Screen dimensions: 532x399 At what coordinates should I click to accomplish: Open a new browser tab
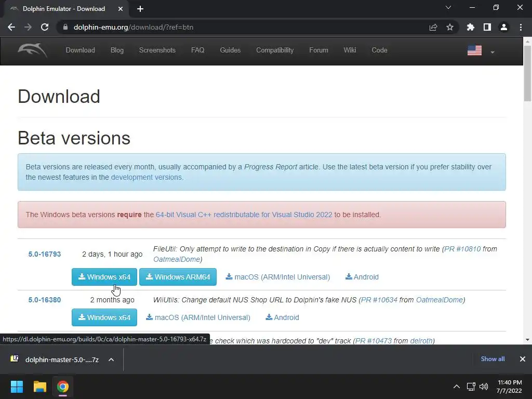pyautogui.click(x=140, y=9)
